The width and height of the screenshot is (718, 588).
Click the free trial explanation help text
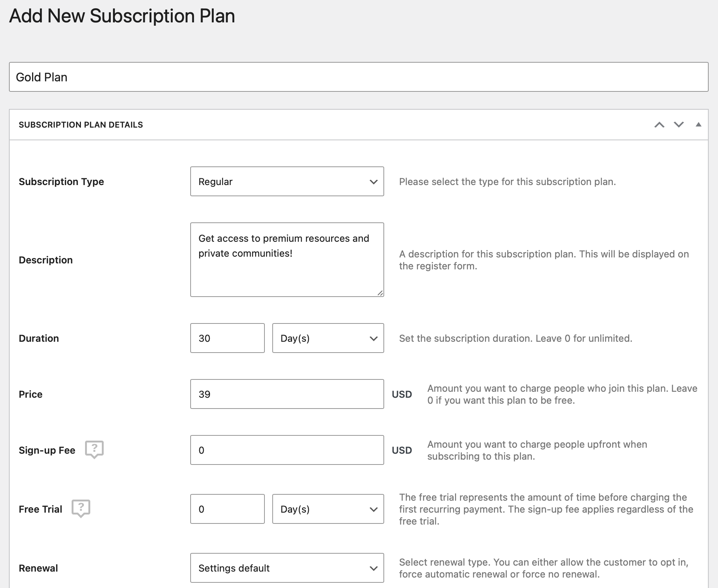(x=546, y=509)
